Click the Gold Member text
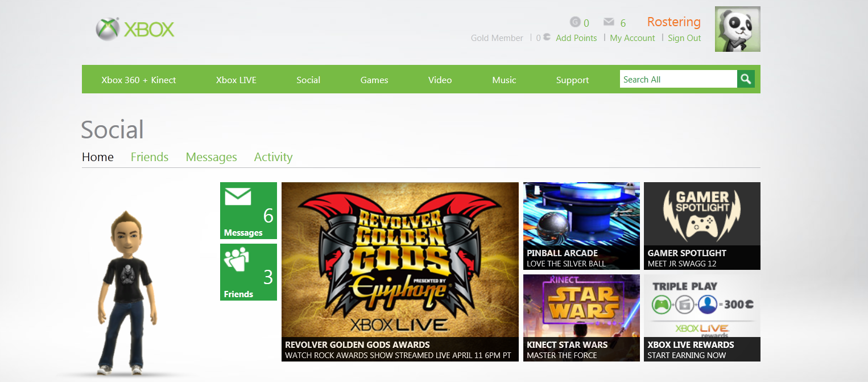Viewport: 868px width, 382px height. click(x=497, y=38)
